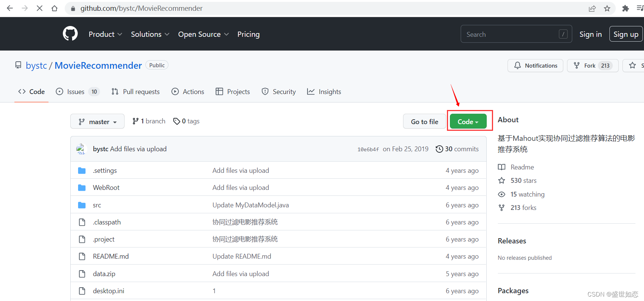Open the Issues tab

pos(77,92)
